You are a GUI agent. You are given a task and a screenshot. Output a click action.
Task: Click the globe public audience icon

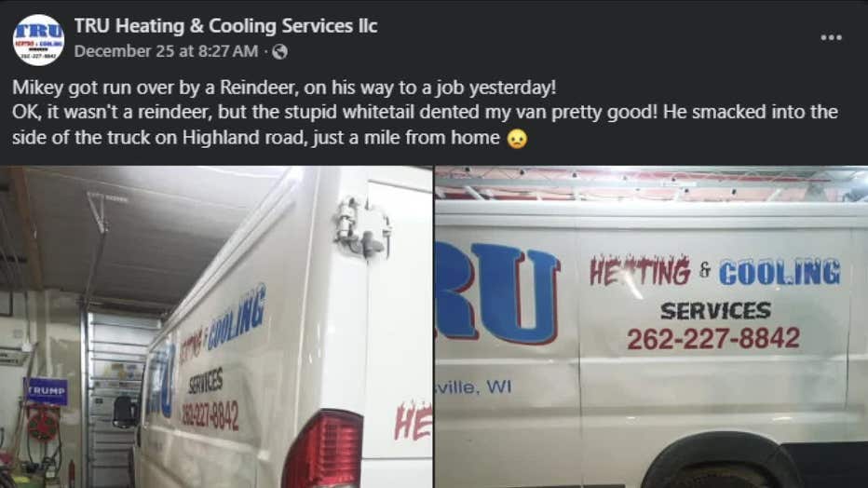tap(280, 51)
